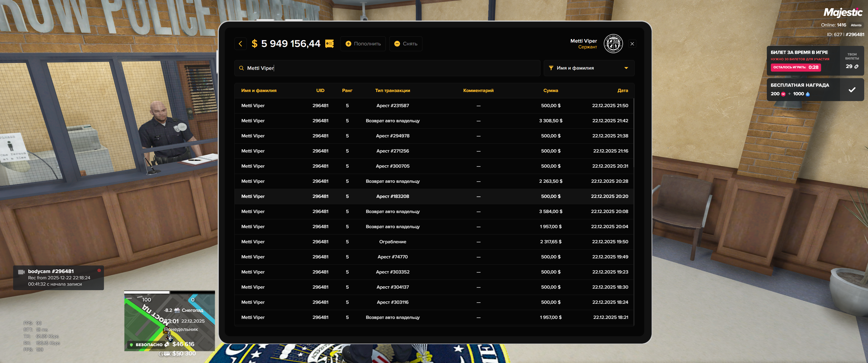This screenshot has height=363, width=868.
Task: Sort by the Комментарий column header
Action: (x=478, y=90)
